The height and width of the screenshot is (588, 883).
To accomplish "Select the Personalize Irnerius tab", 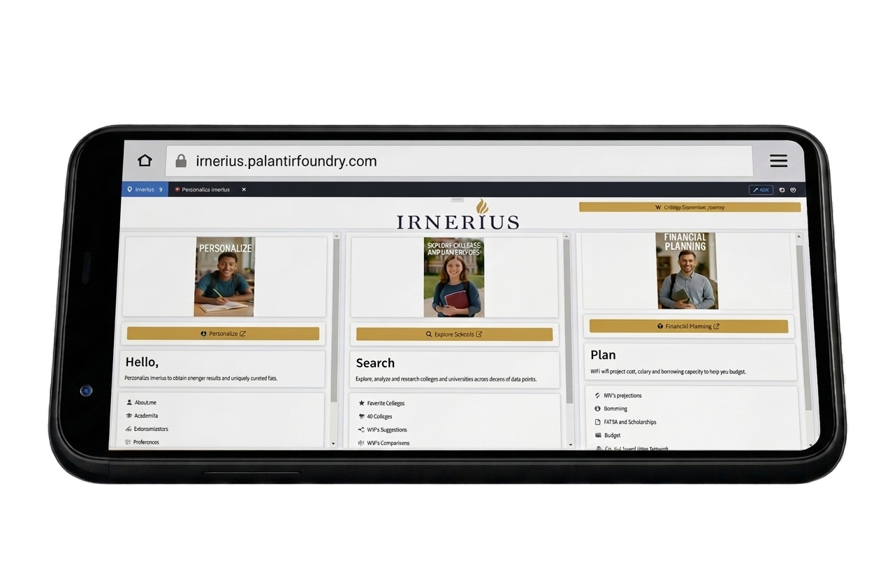I will pyautogui.click(x=205, y=189).
